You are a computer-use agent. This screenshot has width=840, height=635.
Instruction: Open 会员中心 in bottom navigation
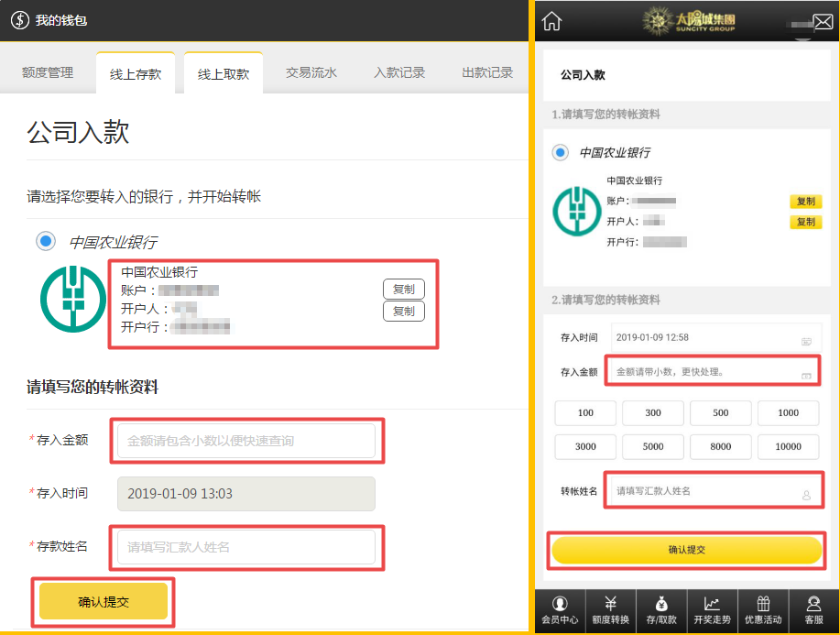click(x=560, y=611)
